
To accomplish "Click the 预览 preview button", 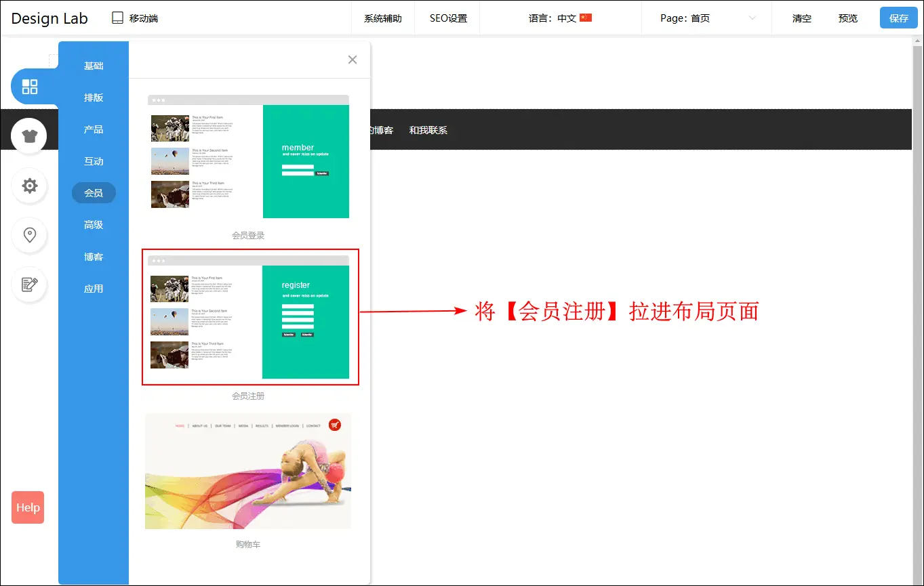I will (x=847, y=18).
